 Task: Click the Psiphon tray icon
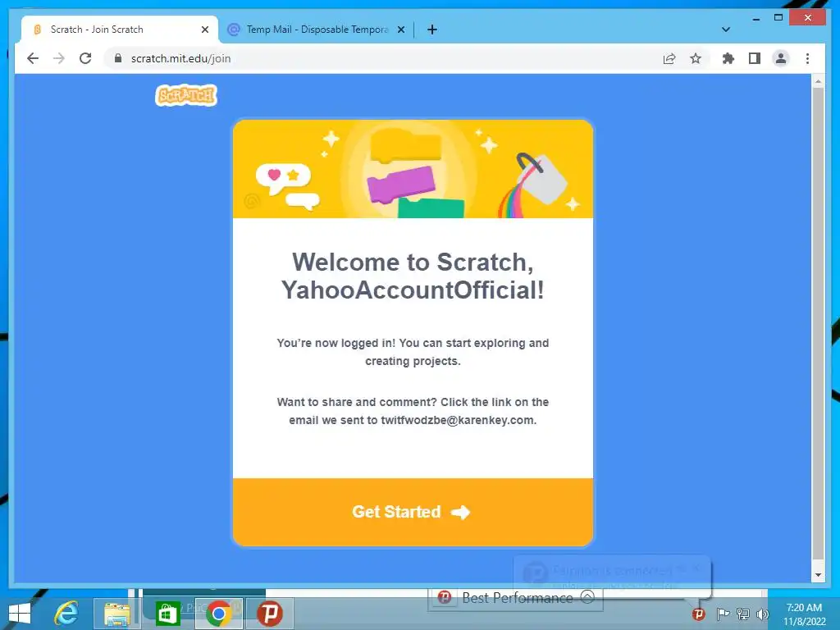coord(698,614)
